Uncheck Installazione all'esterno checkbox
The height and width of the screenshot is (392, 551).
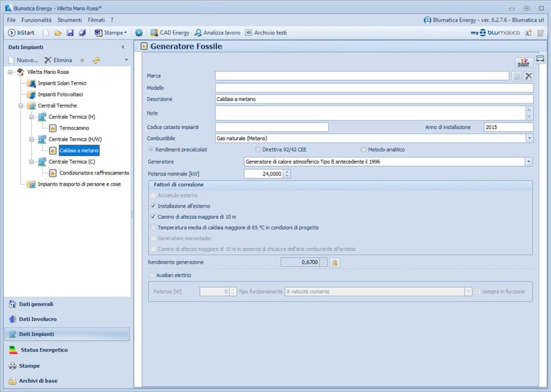pyautogui.click(x=153, y=206)
